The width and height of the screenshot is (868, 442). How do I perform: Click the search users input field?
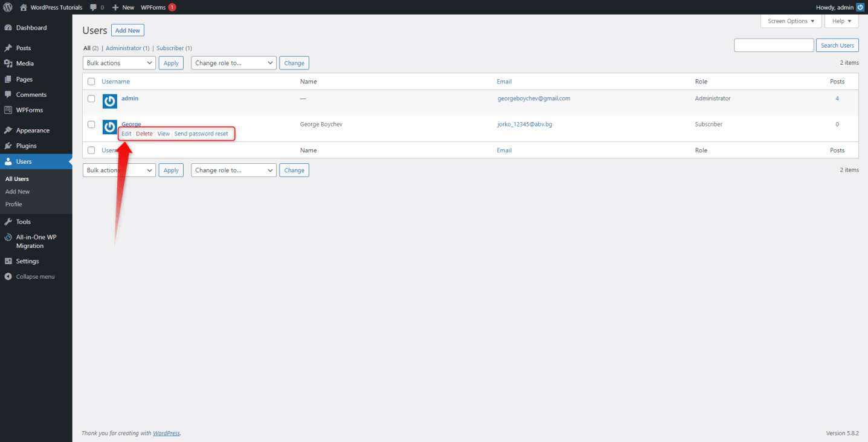click(774, 45)
